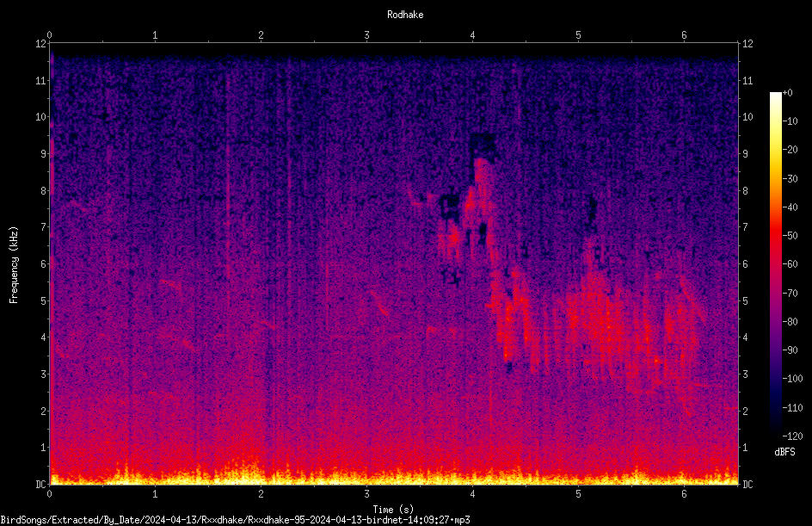Select the Frequency (kHz) axis label
This screenshot has width=812, height=526.
14,265
